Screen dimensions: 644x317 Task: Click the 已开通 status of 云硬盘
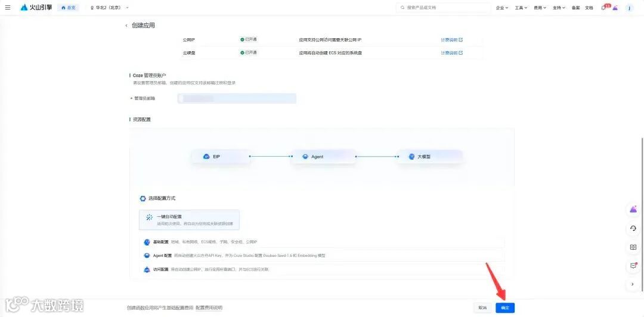(x=249, y=52)
